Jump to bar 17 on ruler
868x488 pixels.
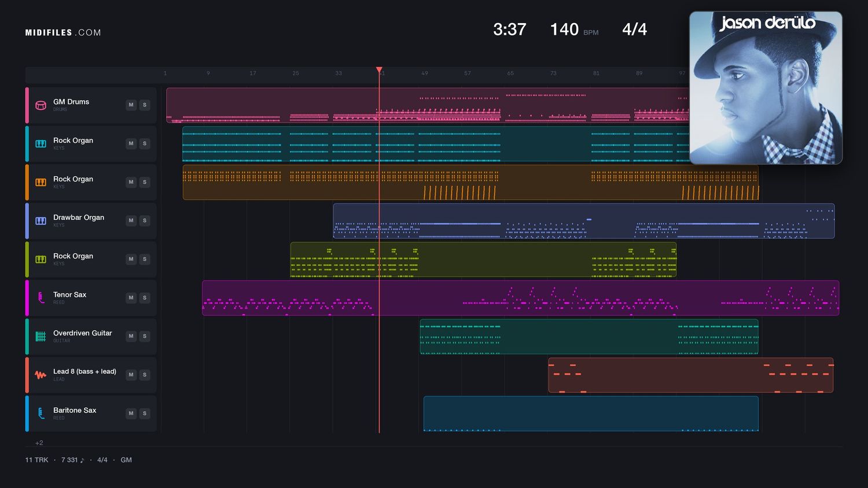(x=253, y=73)
